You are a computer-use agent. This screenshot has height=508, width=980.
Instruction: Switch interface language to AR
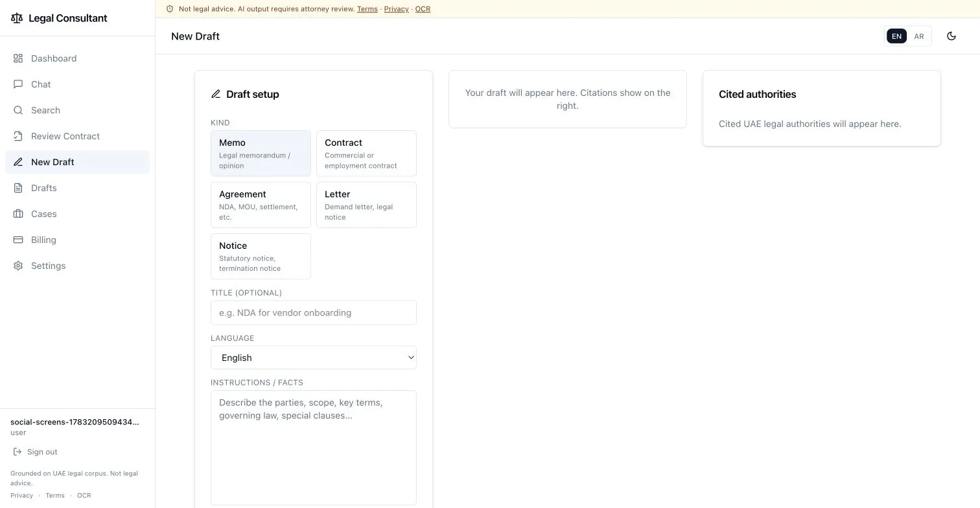[x=919, y=36]
